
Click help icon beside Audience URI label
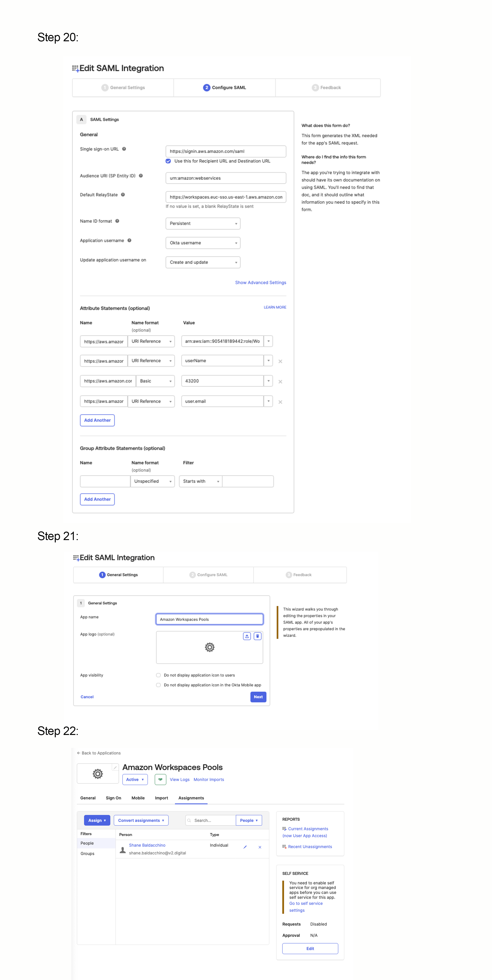[x=141, y=176]
